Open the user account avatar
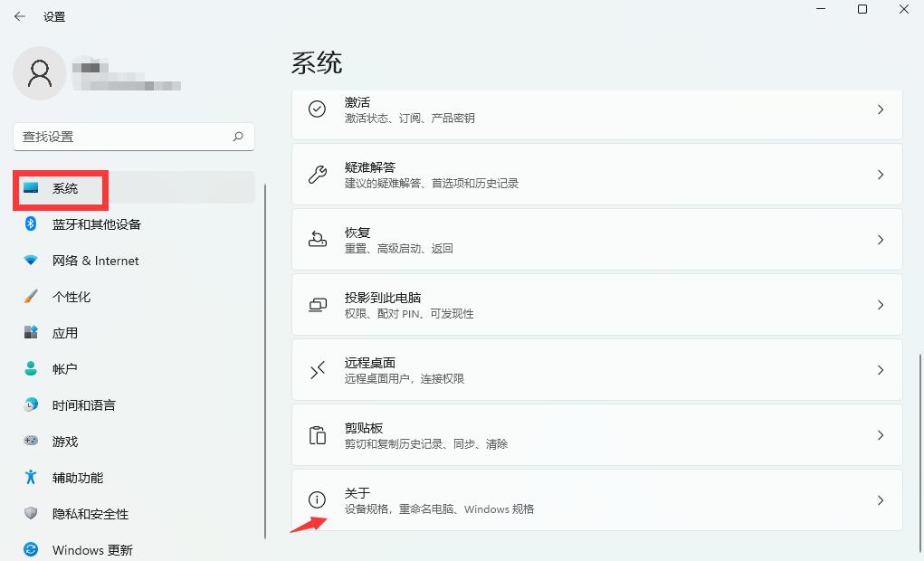The width and height of the screenshot is (924, 561). point(40,73)
